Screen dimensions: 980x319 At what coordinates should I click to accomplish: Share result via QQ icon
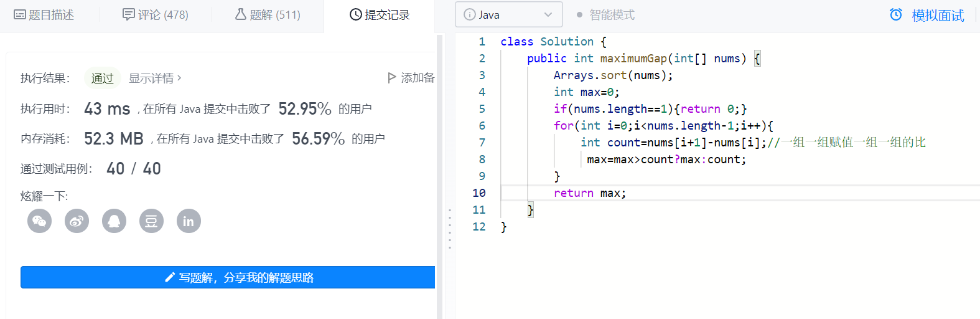click(x=114, y=221)
